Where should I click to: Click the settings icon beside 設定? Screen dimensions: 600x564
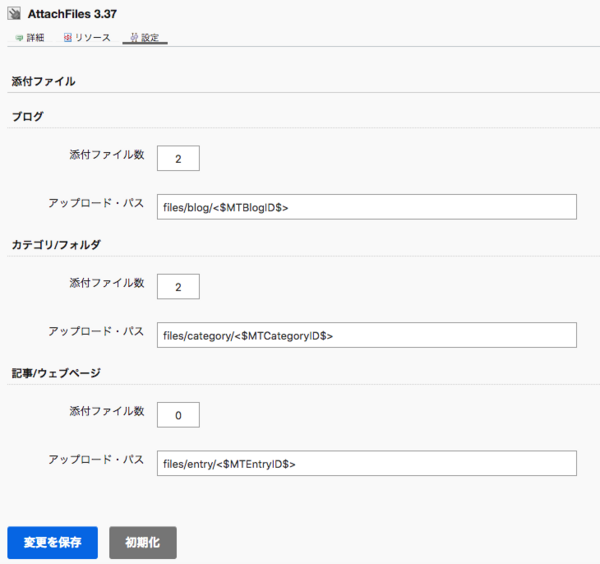coord(133,38)
